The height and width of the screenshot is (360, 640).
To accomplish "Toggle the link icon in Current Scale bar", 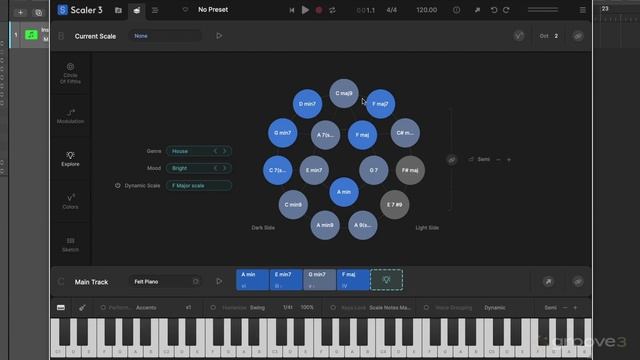I will 578,36.
